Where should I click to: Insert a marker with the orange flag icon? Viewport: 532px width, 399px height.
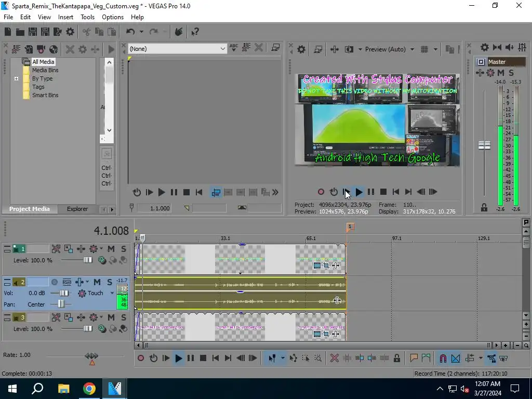(x=414, y=358)
